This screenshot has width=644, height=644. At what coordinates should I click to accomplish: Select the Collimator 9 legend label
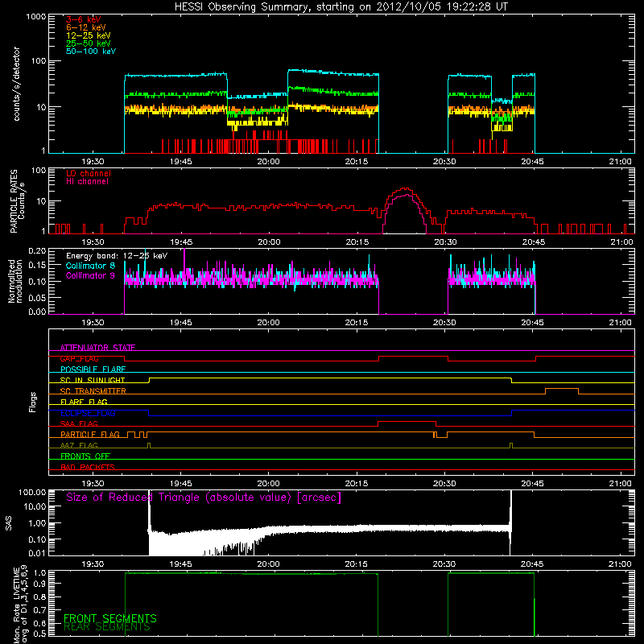pos(90,275)
